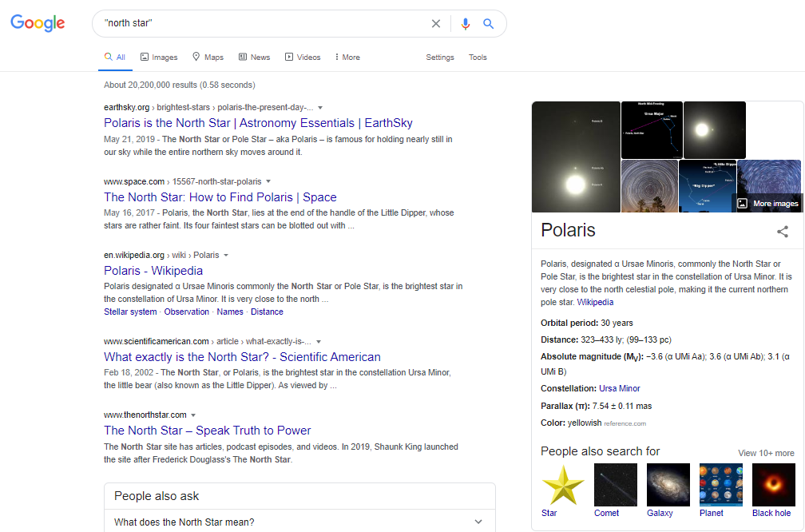Switch to the Images tab
Screen dimensions: 805x532
pos(159,57)
